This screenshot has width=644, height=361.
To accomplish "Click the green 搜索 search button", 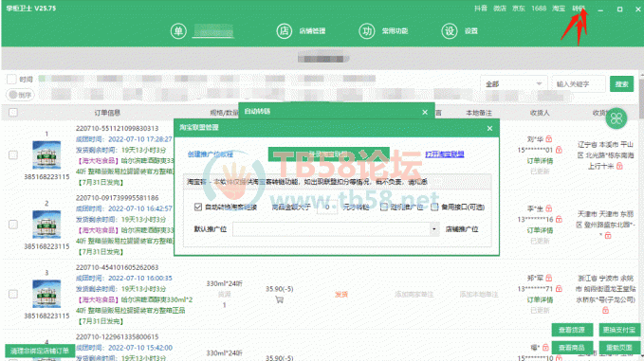I will [621, 84].
